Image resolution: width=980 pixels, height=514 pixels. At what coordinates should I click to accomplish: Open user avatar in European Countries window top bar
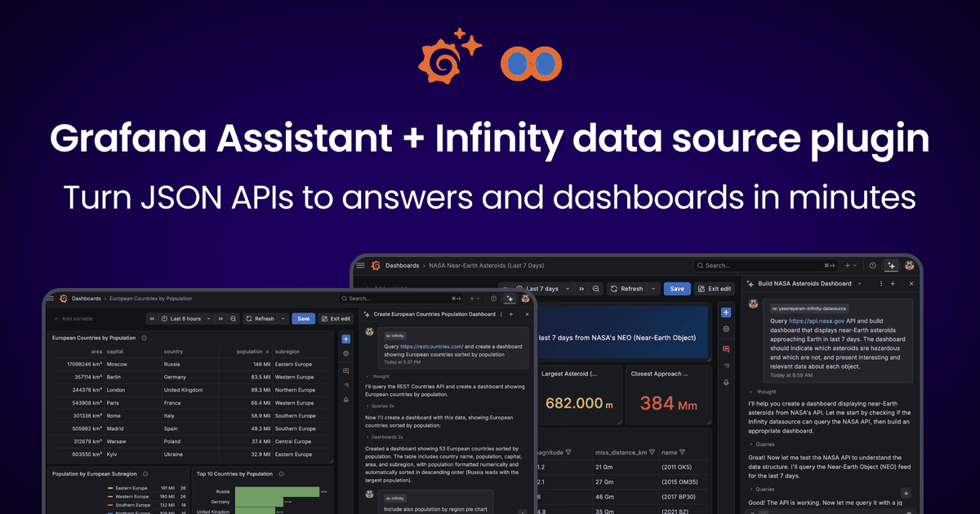(525, 299)
